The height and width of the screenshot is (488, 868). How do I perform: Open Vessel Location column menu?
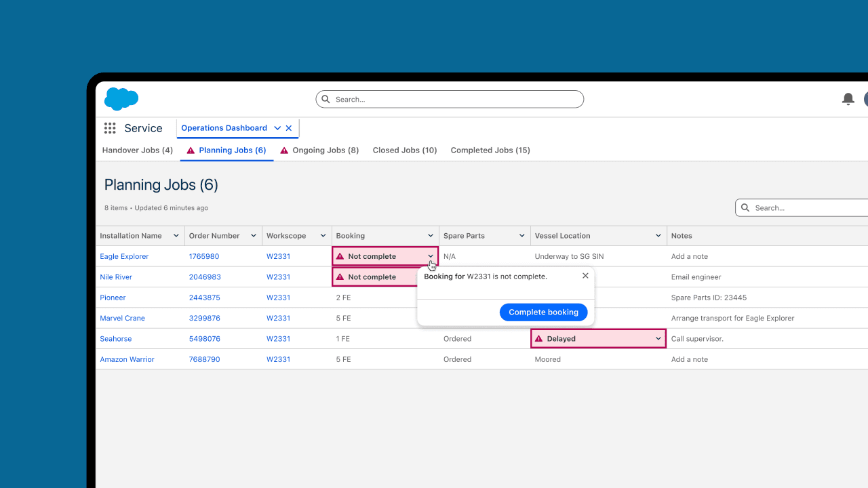(658, 236)
